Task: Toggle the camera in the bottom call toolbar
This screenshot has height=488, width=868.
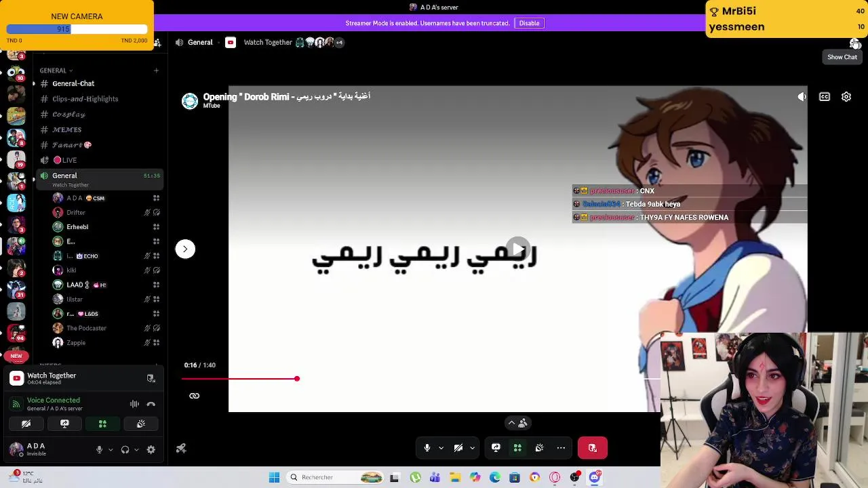Action: pyautogui.click(x=458, y=448)
